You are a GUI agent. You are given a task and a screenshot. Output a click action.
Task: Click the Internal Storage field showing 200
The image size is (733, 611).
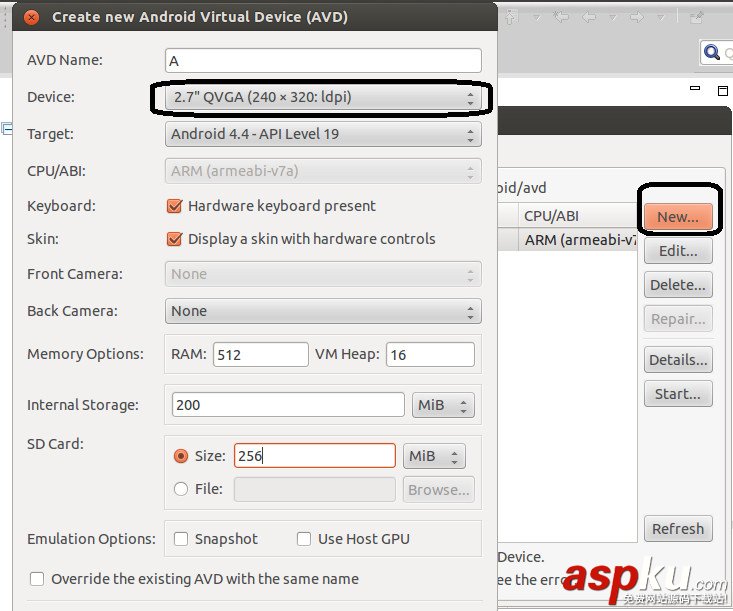click(288, 404)
